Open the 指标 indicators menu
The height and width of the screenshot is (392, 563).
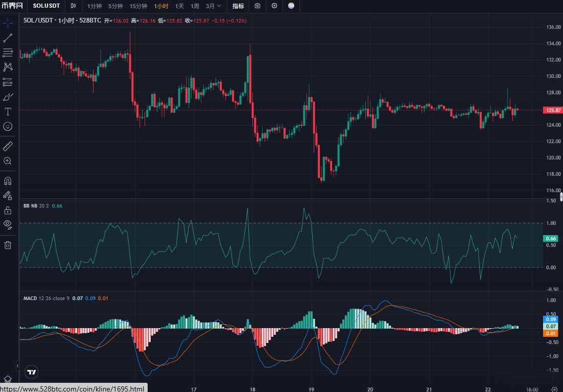[238, 6]
